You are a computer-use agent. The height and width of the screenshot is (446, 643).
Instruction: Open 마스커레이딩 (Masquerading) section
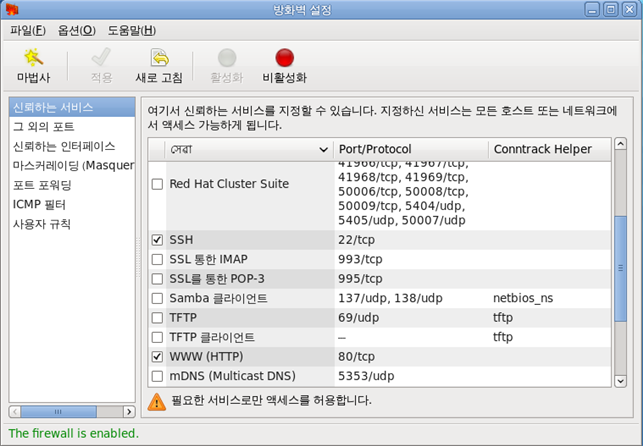[72, 166]
